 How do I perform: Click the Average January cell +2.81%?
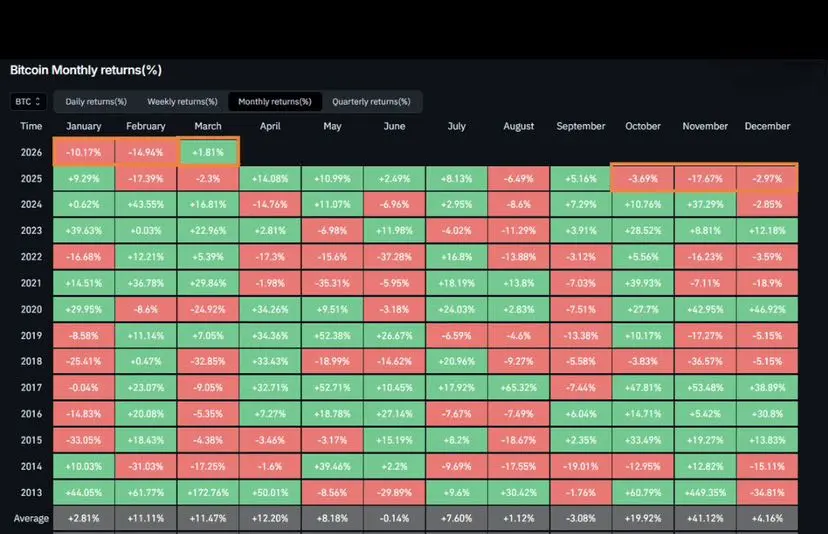click(x=84, y=519)
